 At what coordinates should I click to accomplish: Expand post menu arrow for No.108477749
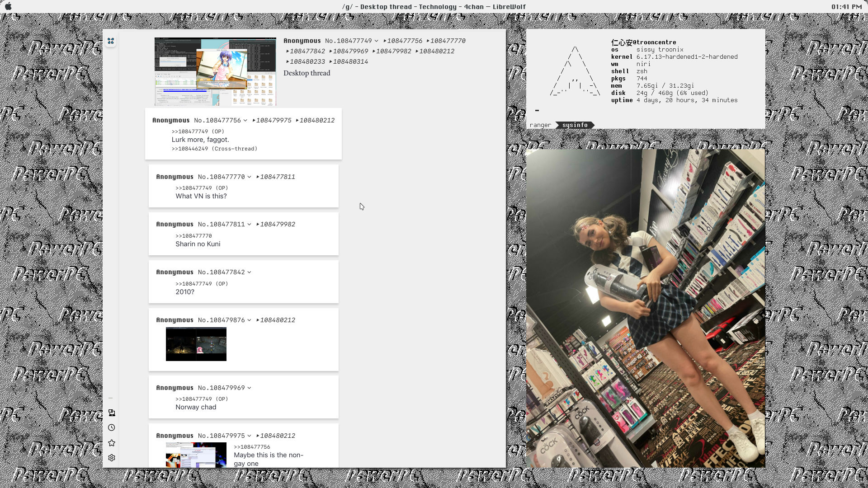pyautogui.click(x=376, y=41)
